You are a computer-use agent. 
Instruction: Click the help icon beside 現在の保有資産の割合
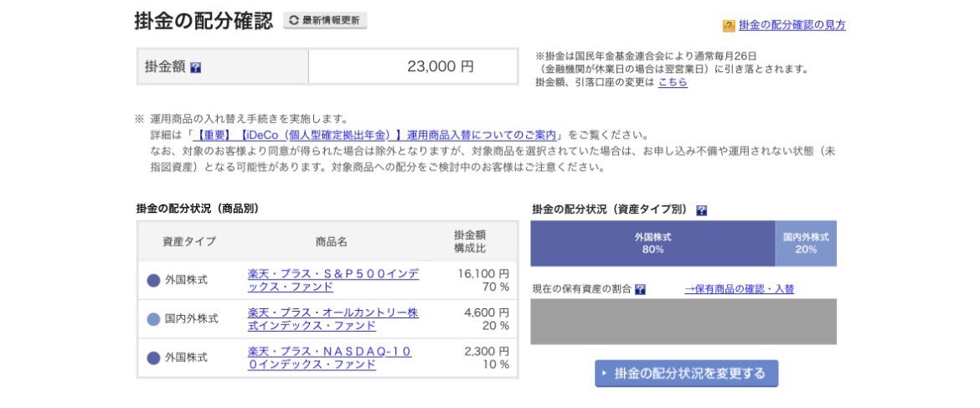coord(640,289)
